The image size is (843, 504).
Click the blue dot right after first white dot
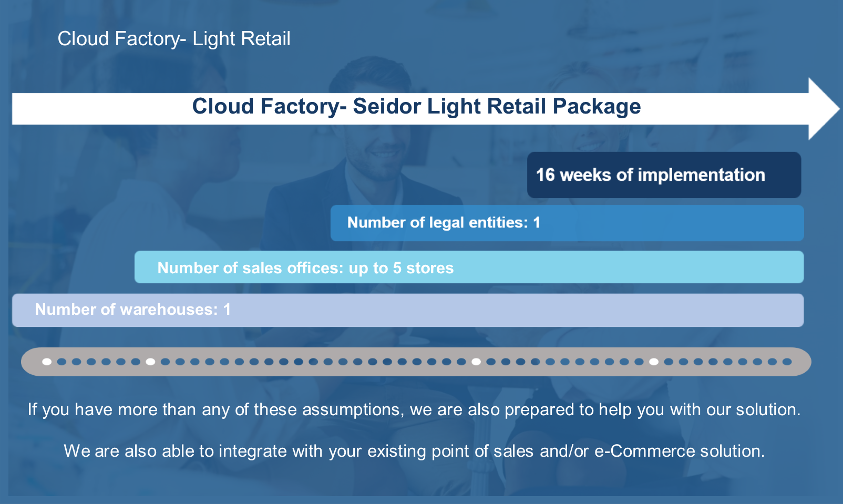[x=61, y=362]
